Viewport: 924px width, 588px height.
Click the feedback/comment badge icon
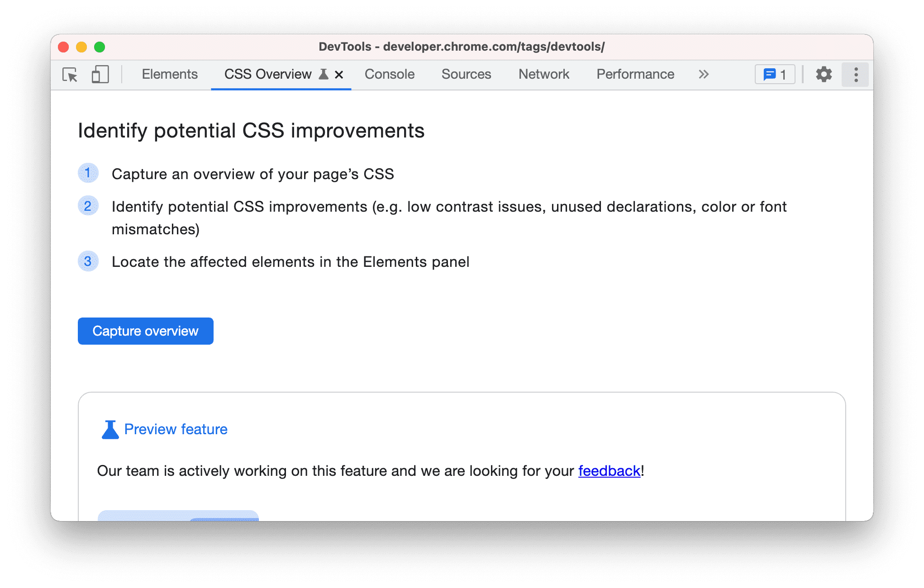tap(775, 73)
